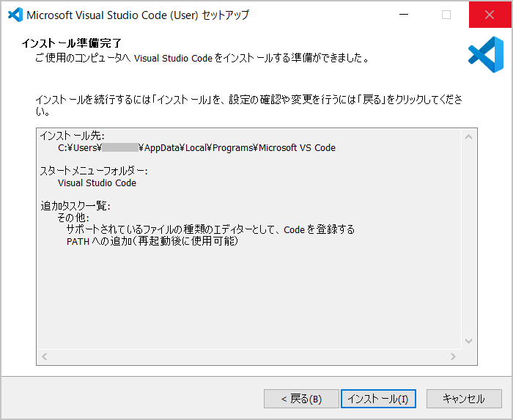Click the install path ending in Microsoft VS Code

(196, 148)
